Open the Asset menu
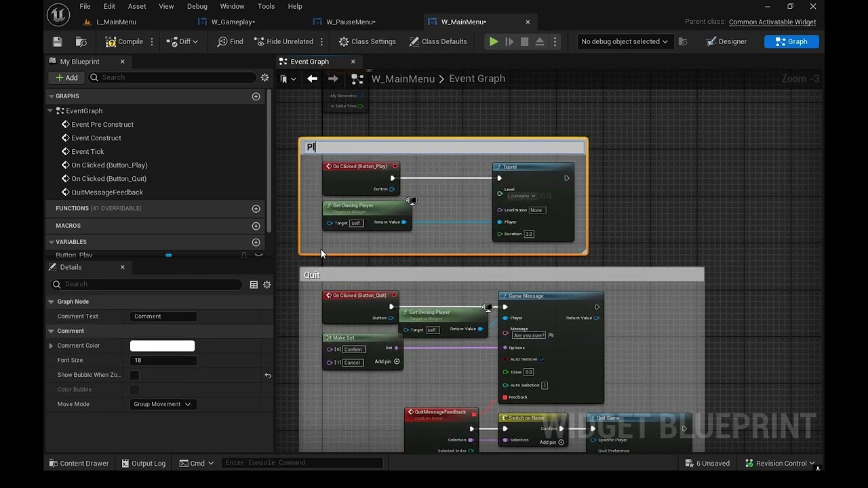 pyautogui.click(x=137, y=6)
